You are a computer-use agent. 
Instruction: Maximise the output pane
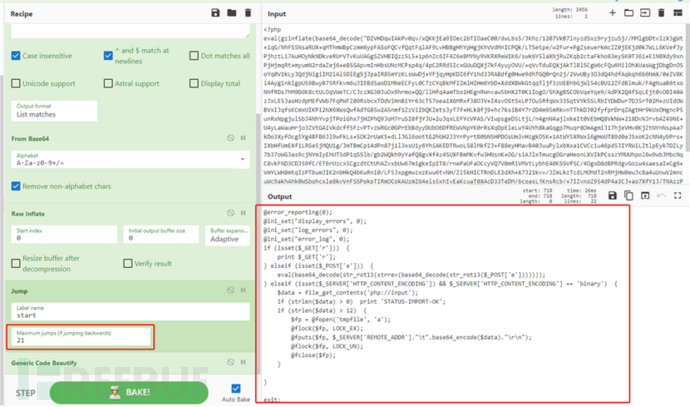(x=678, y=195)
